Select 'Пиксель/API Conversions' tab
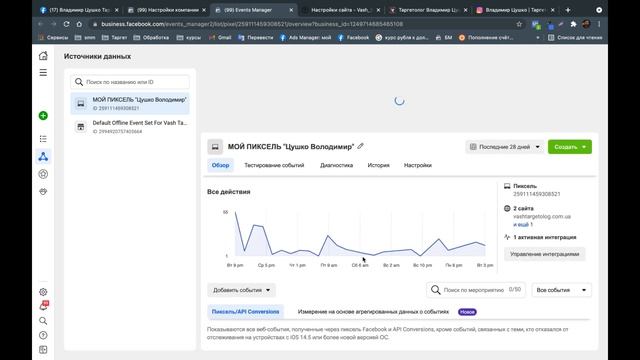The height and width of the screenshot is (360, 640). (245, 312)
